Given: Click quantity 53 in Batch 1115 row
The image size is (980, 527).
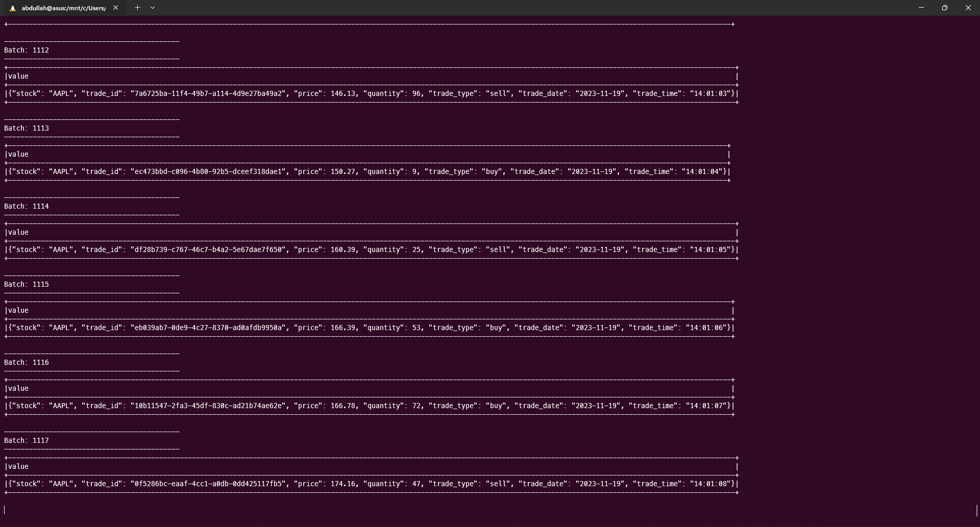Looking at the screenshot, I should [416, 328].
